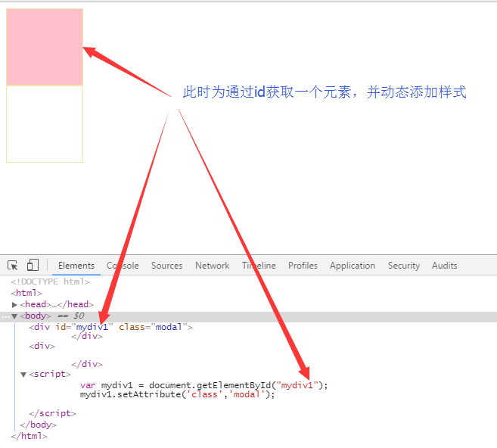
Task: Select the closing html tag
Action: 30,436
